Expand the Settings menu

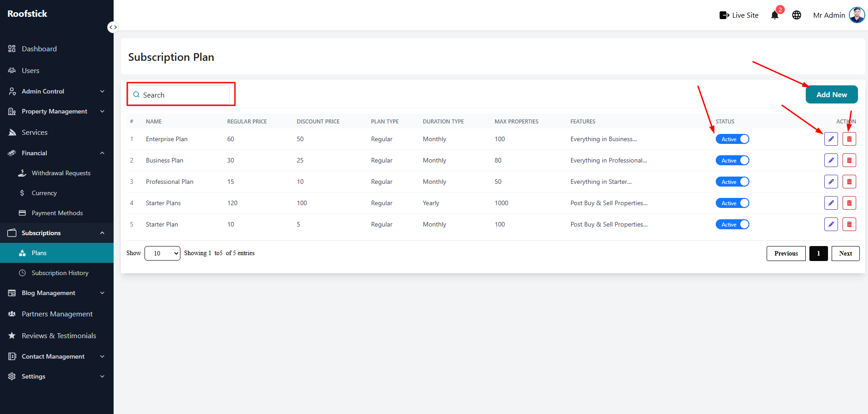[57, 376]
